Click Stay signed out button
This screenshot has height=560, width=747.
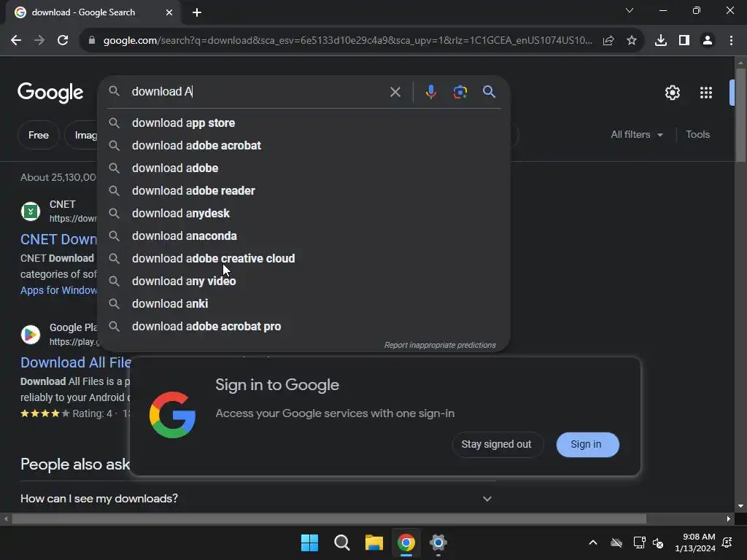click(496, 444)
